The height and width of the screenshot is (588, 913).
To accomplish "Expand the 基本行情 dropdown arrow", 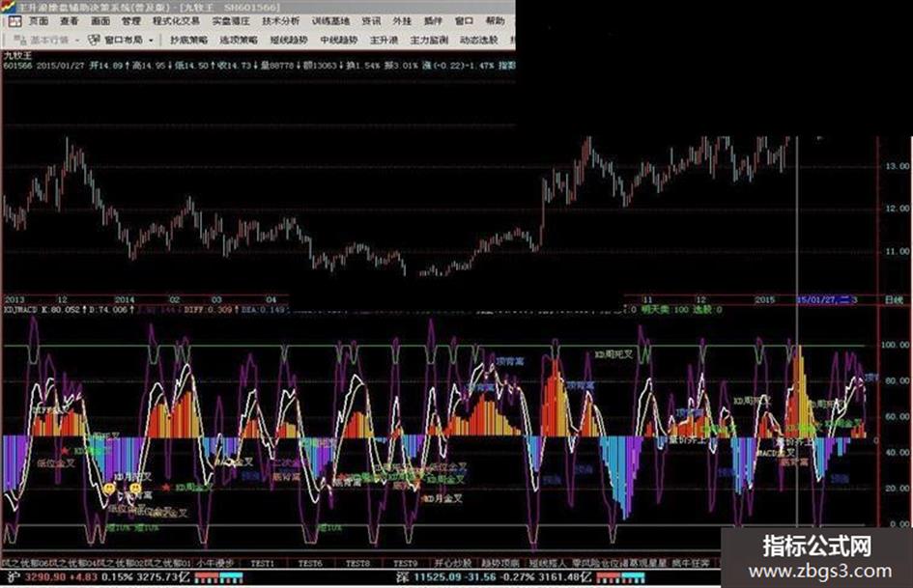I will (77, 41).
